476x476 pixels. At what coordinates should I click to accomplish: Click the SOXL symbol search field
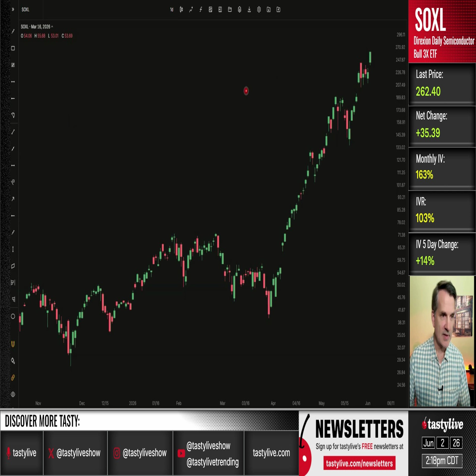[x=26, y=10]
